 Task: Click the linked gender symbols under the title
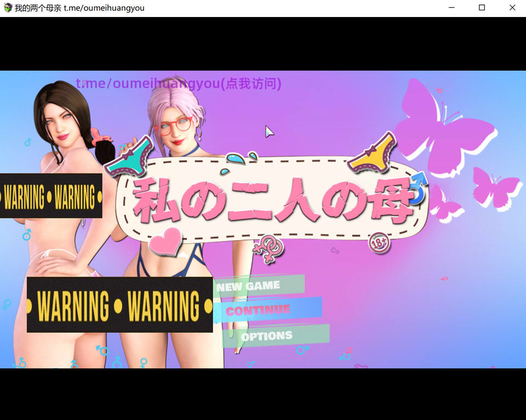269,248
